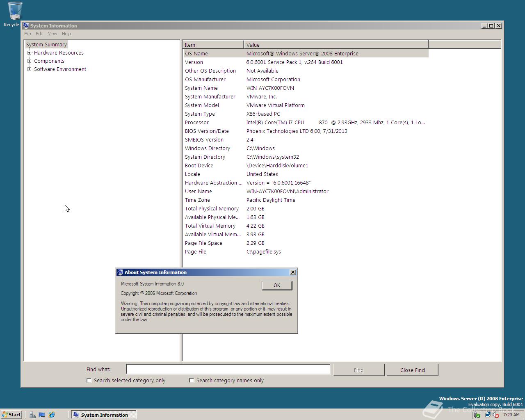Expand the Software Environment tree node
This screenshot has height=420, width=525.
[x=30, y=69]
